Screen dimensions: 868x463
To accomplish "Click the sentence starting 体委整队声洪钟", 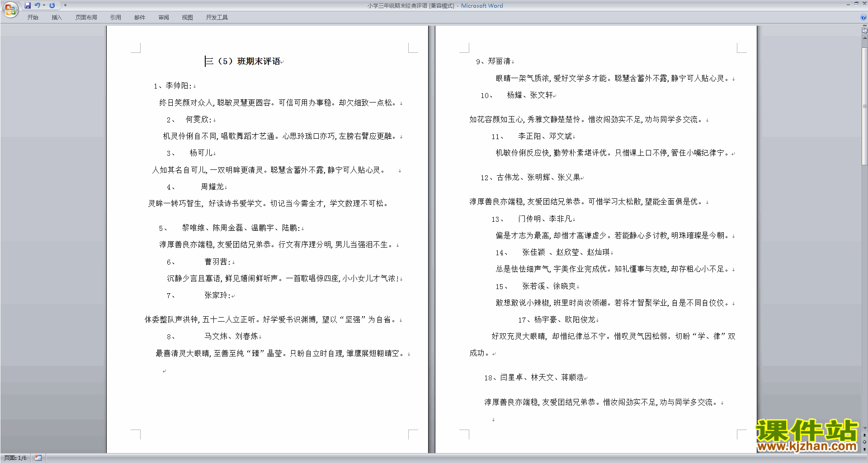I will pos(271,320).
